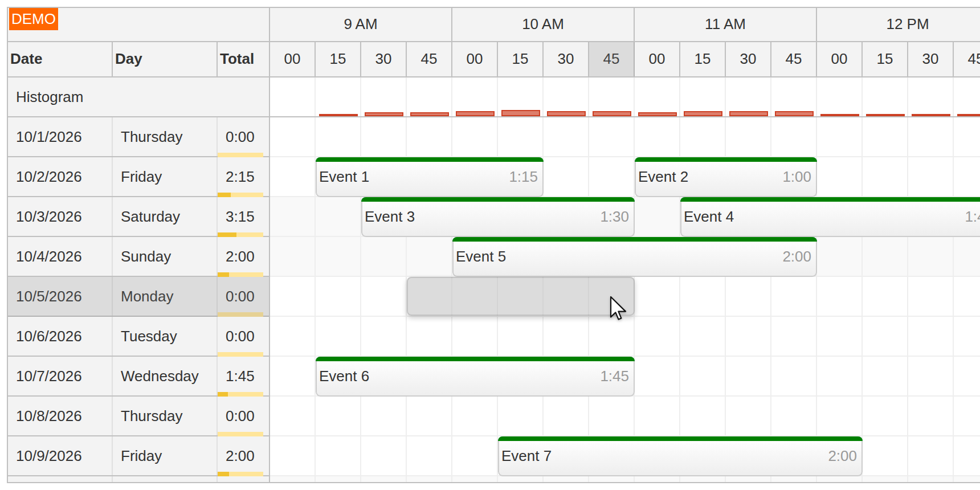Click the Tuesday day cell

pos(165,336)
